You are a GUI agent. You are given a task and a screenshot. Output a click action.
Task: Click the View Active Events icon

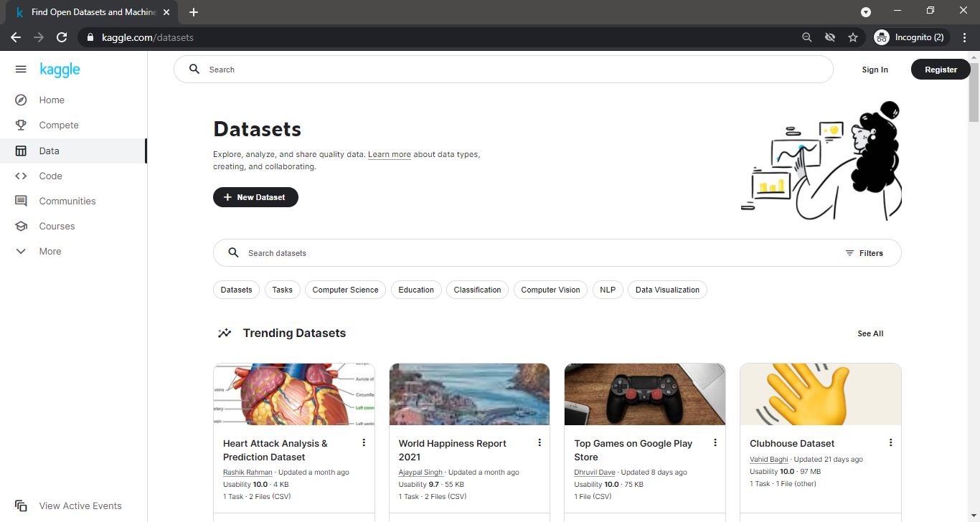click(x=21, y=506)
